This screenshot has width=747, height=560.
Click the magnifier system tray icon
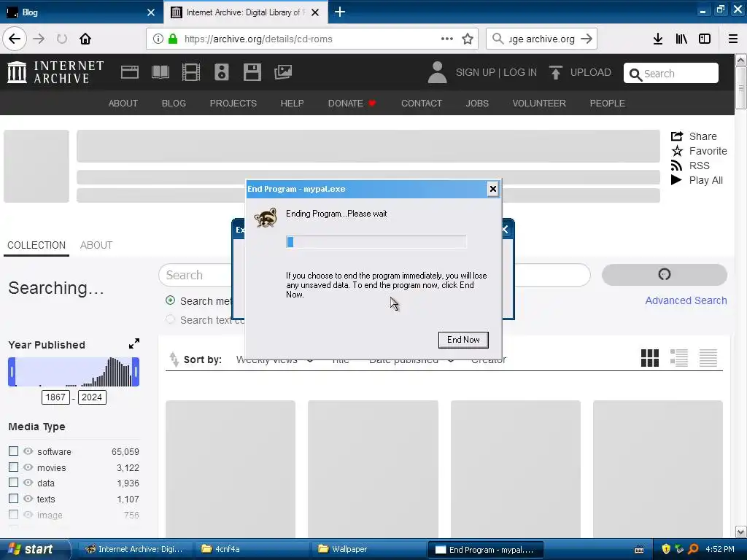point(693,550)
